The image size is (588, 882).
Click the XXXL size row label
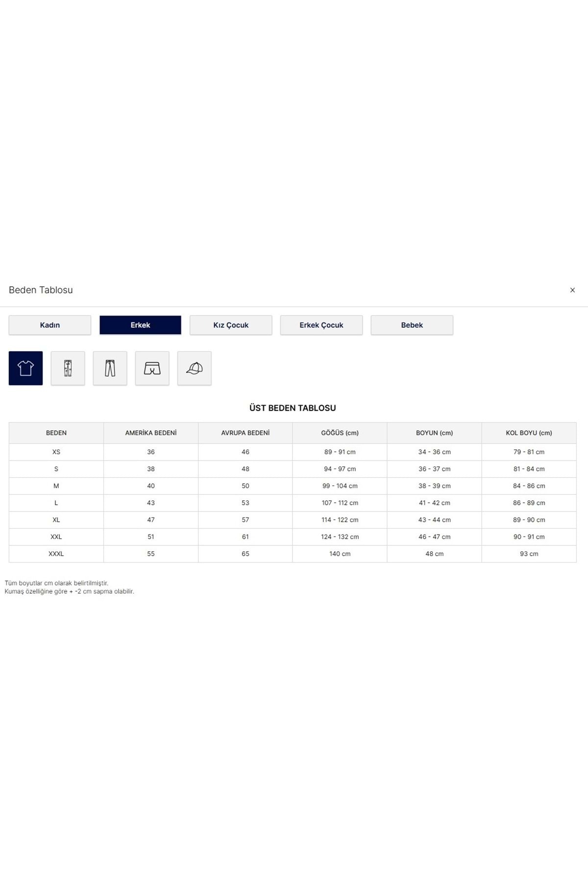pos(56,554)
